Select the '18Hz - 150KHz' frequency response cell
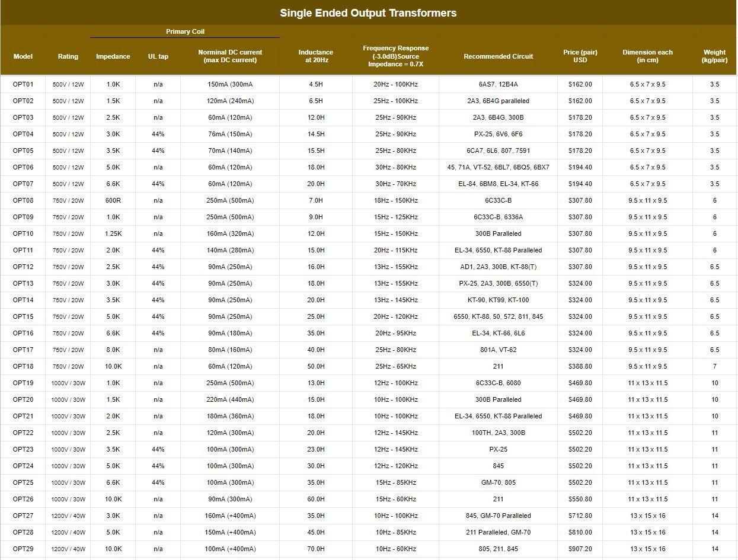The image size is (738, 560). pyautogui.click(x=395, y=200)
